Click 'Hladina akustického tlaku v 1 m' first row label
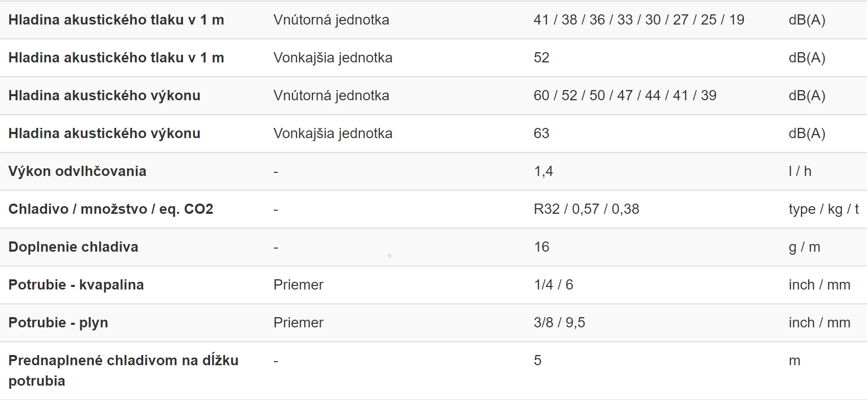This screenshot has width=868, height=400. click(116, 20)
